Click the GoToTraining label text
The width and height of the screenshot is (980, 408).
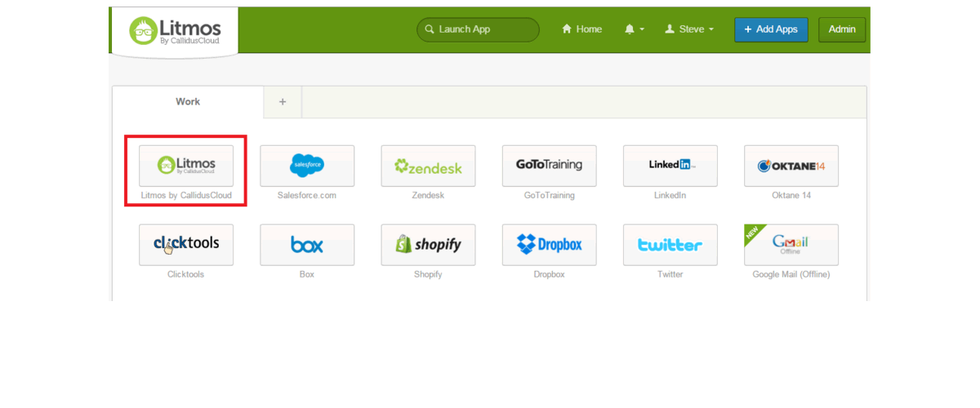pos(549,196)
